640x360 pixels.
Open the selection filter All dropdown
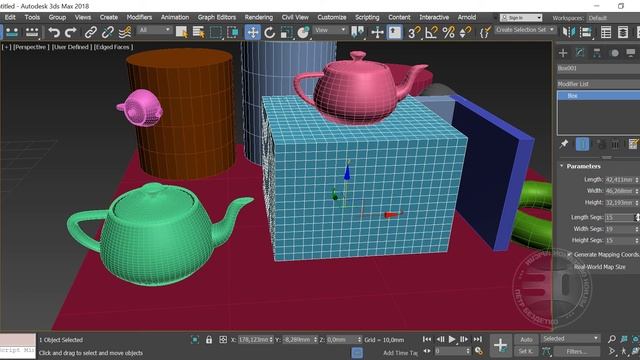pos(154,30)
